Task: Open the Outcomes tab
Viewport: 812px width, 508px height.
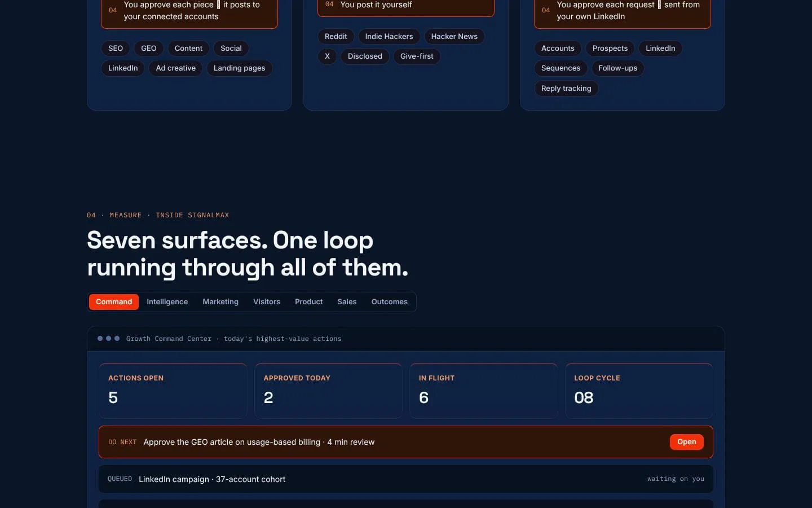Action: tap(390, 302)
